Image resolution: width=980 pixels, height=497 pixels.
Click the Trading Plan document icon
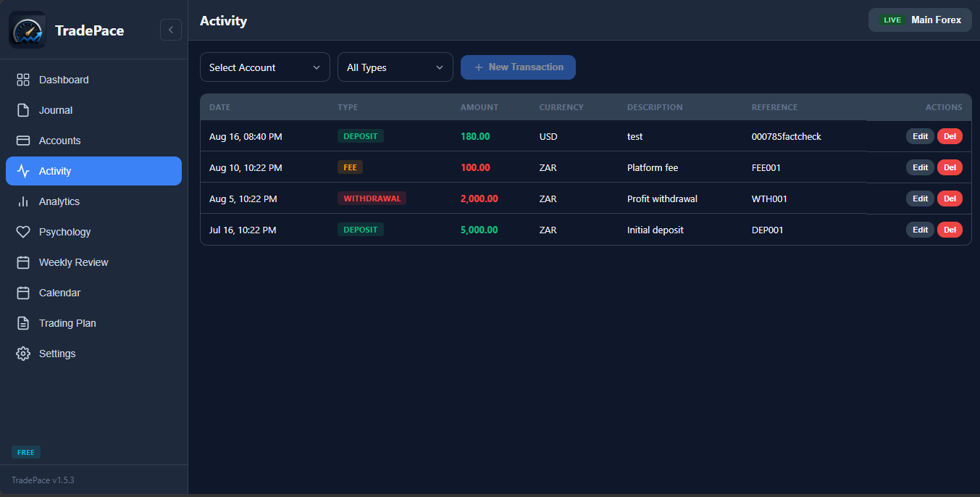[x=23, y=323]
